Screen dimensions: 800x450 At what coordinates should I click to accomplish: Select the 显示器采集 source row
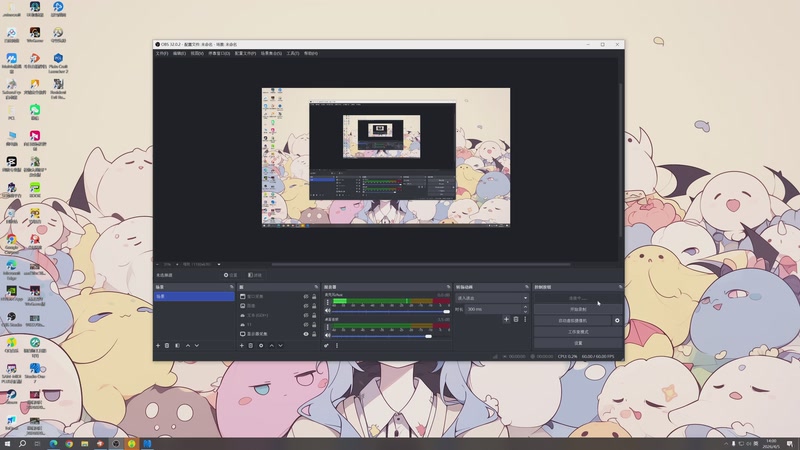pyautogui.click(x=278, y=334)
